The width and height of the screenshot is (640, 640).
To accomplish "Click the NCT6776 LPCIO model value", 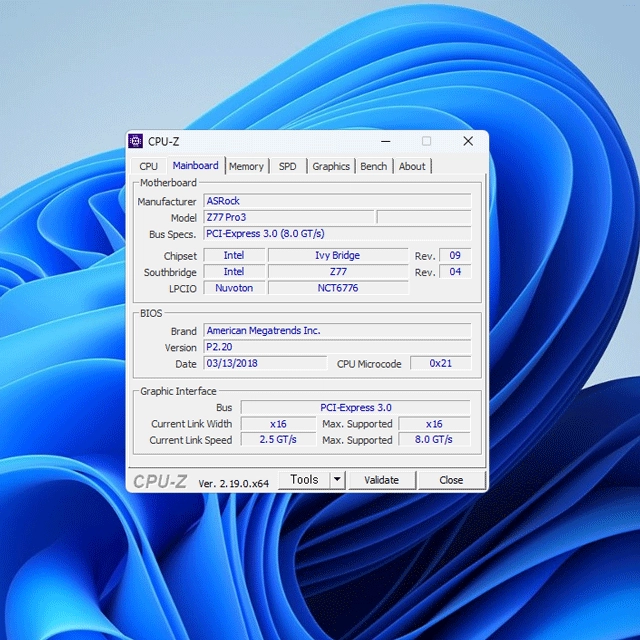I will [338, 288].
